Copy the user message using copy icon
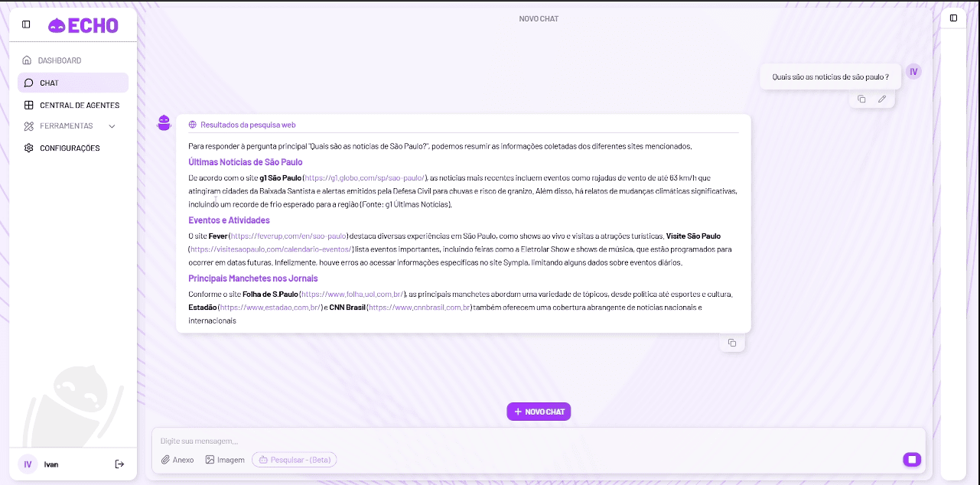Viewport: 980px width, 485px height. tap(861, 99)
